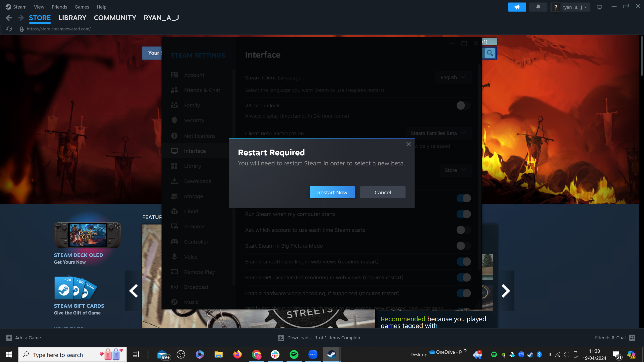Select the Storage settings category
The image size is (644, 362).
pyautogui.click(x=196, y=196)
